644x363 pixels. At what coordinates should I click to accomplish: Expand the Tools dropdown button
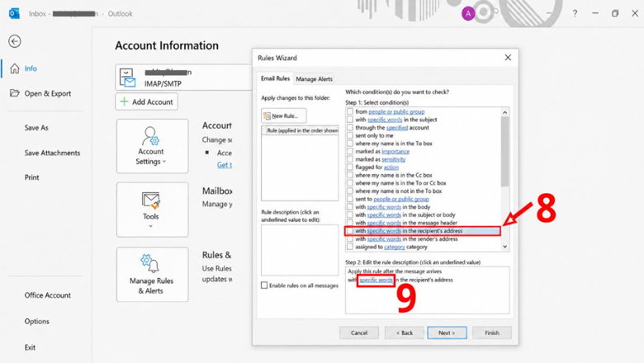coord(153,210)
